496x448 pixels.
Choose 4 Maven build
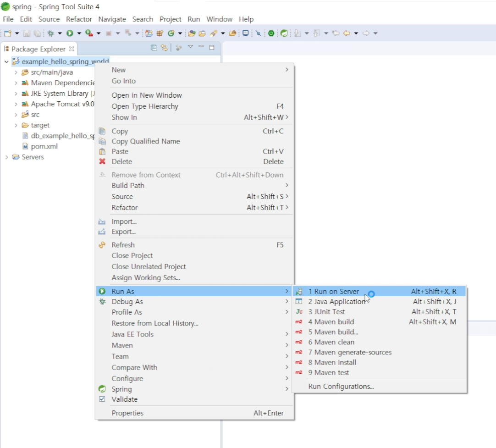pos(379,322)
